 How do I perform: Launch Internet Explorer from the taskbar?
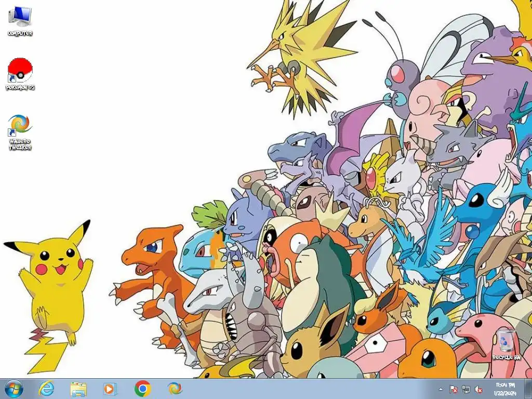click(x=46, y=389)
